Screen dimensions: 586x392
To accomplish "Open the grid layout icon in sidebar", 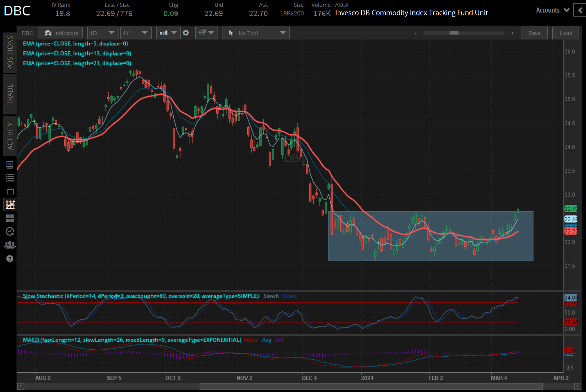I will (x=10, y=218).
